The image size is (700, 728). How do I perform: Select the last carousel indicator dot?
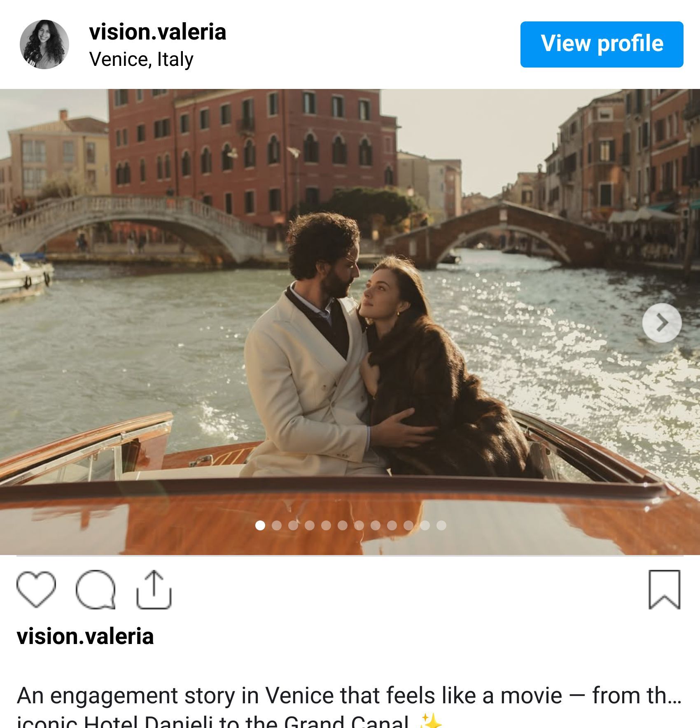(x=441, y=525)
